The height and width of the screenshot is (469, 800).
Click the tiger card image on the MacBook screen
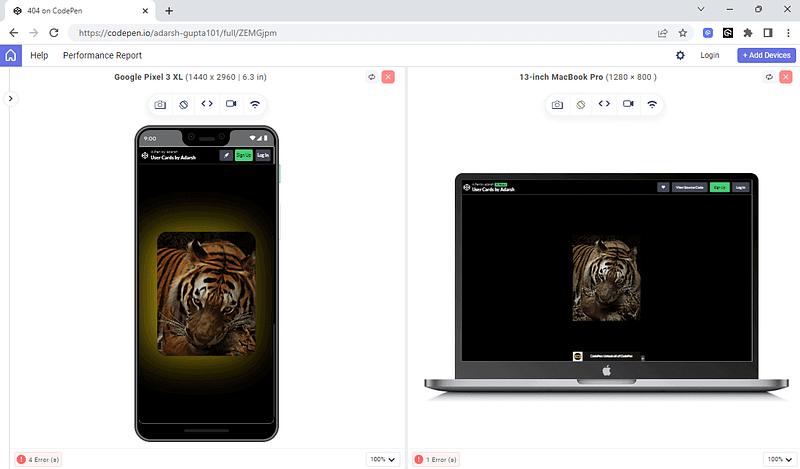click(606, 278)
